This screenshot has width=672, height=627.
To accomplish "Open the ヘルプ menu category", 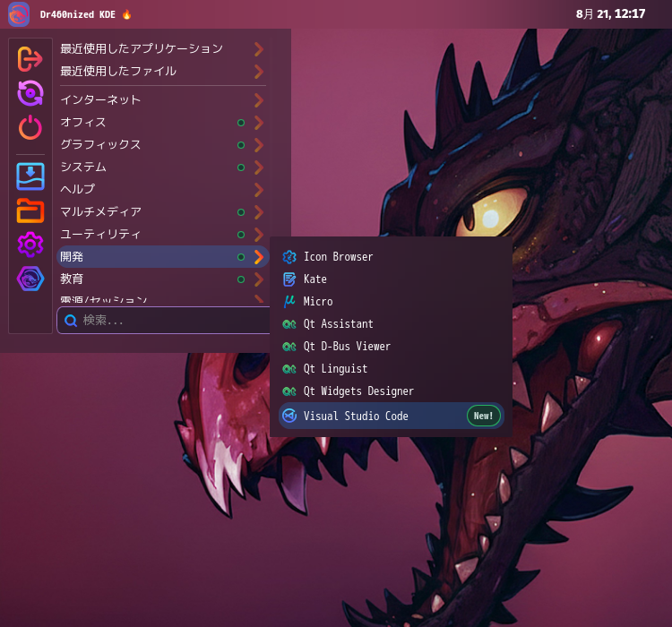I will (162, 189).
